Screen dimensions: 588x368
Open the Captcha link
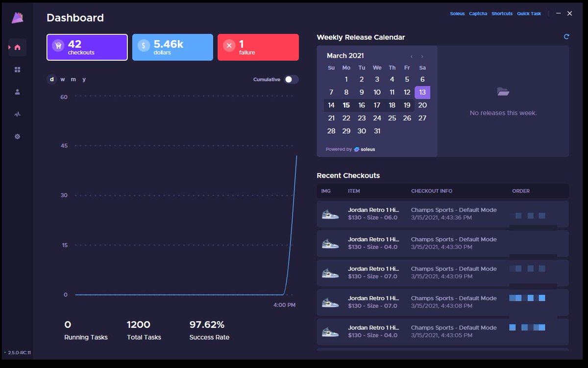[x=478, y=14]
